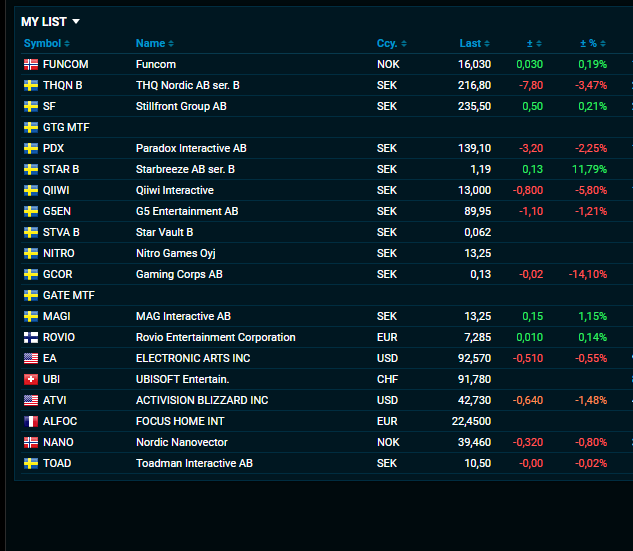Click the flag icon beside STVA B
The width and height of the screenshot is (633, 551).
pos(31,232)
